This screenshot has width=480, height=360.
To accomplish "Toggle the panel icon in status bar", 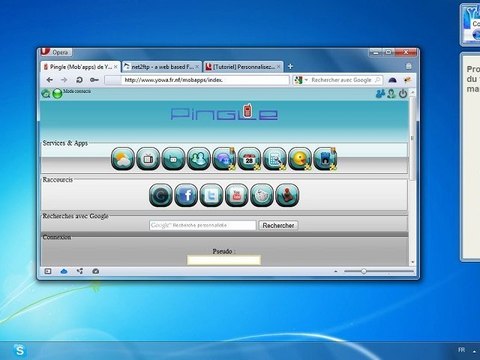I will (x=48, y=271).
